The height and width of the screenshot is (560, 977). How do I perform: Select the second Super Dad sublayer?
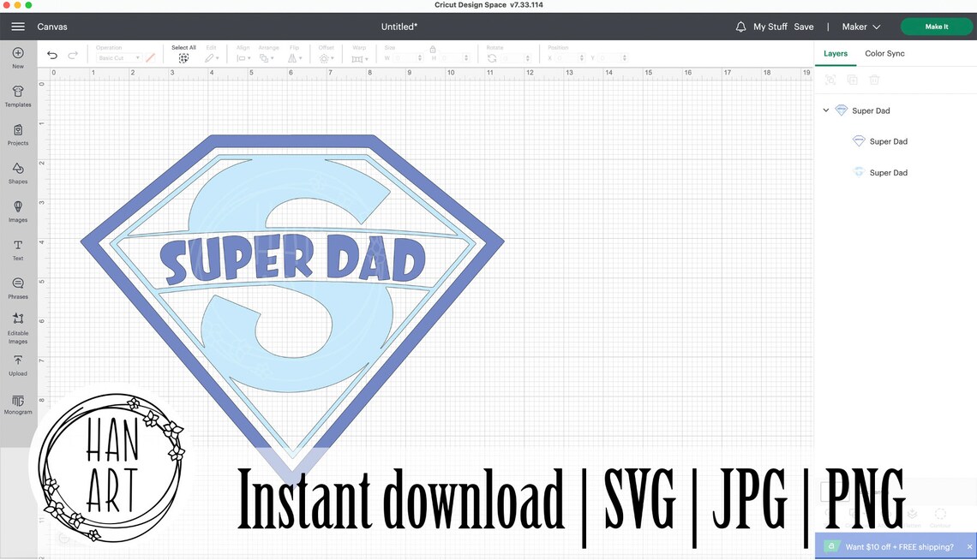889,172
